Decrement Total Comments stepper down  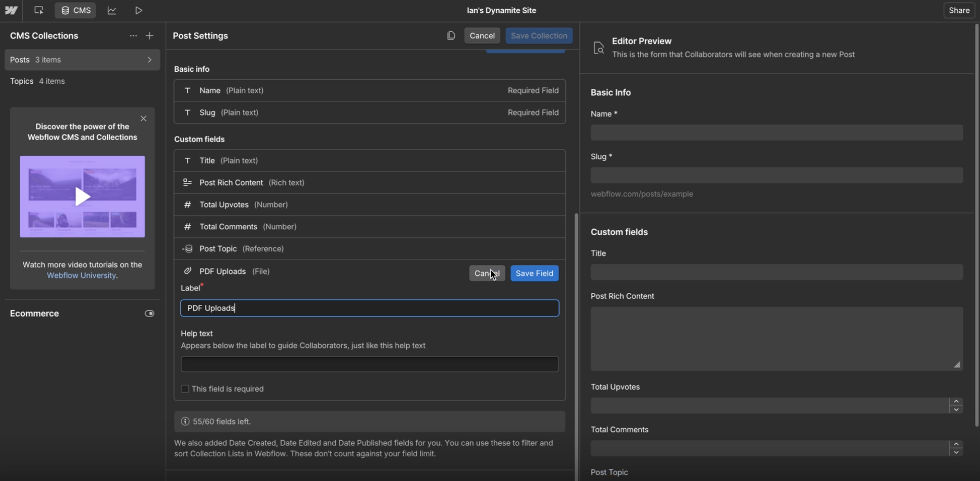(956, 452)
